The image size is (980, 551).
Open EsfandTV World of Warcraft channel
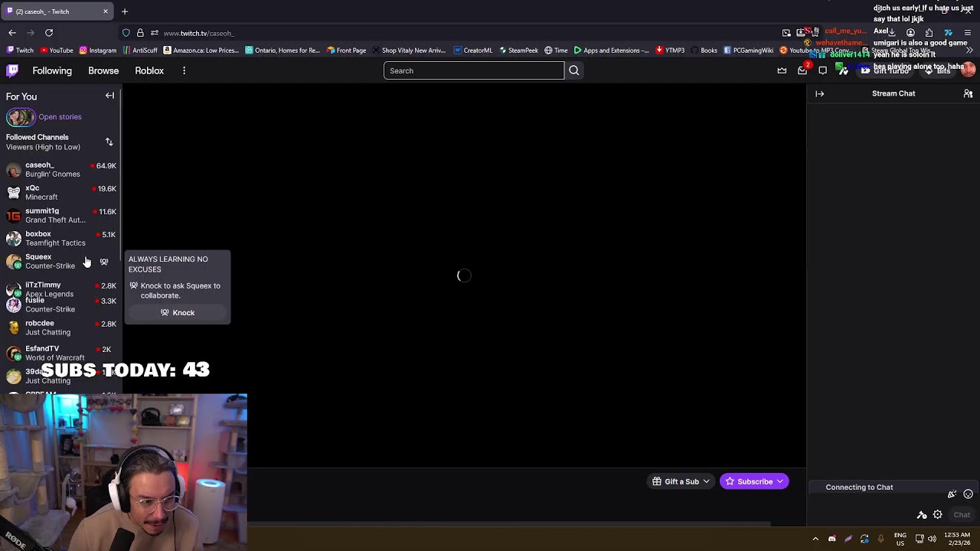click(60, 353)
